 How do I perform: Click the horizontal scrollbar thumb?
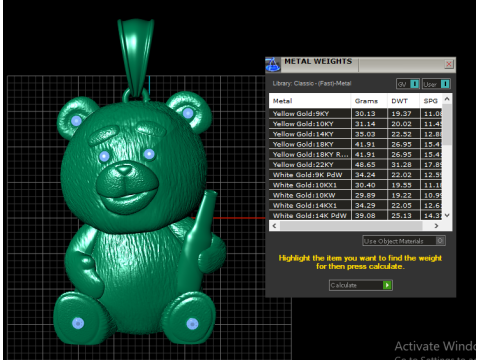351,226
